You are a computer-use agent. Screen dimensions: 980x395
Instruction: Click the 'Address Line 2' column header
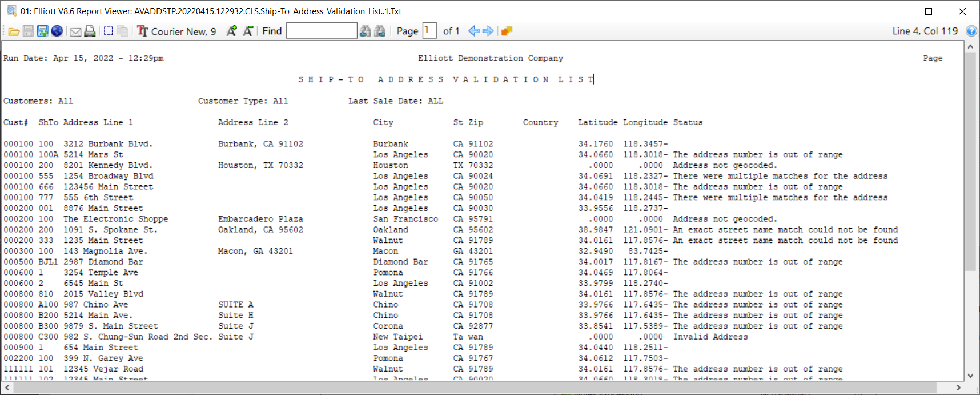(253, 122)
